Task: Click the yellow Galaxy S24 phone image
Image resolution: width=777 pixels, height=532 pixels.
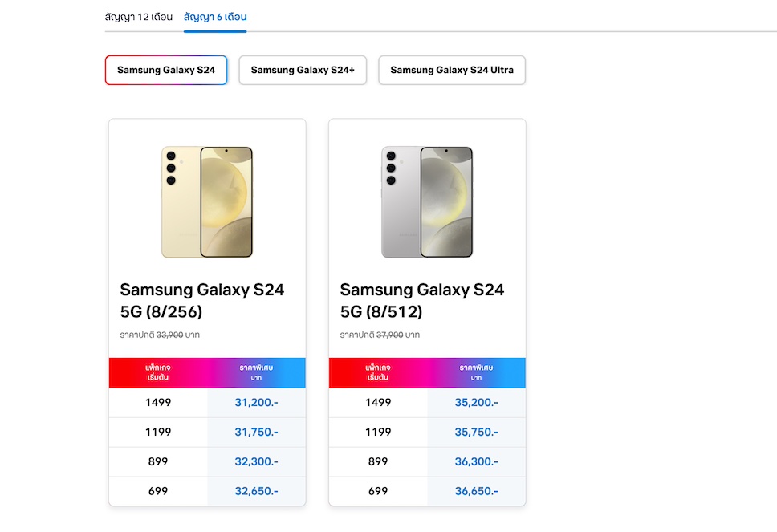Action: tap(207, 202)
